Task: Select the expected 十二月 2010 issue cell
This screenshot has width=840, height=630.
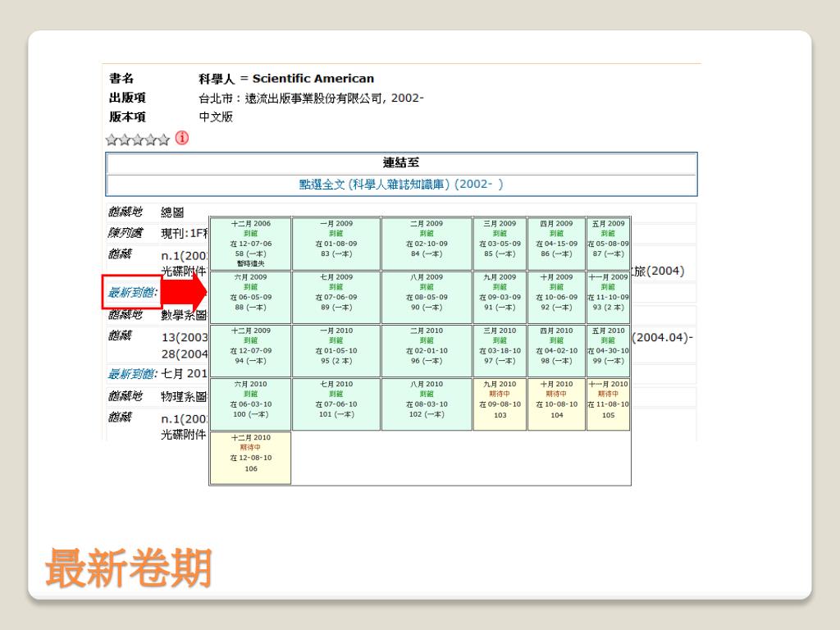Action: click(250, 458)
